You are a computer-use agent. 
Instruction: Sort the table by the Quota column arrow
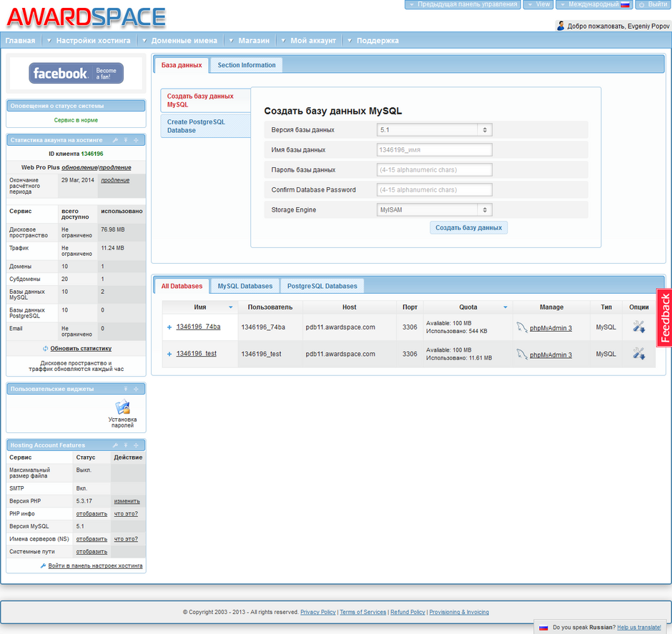point(505,307)
